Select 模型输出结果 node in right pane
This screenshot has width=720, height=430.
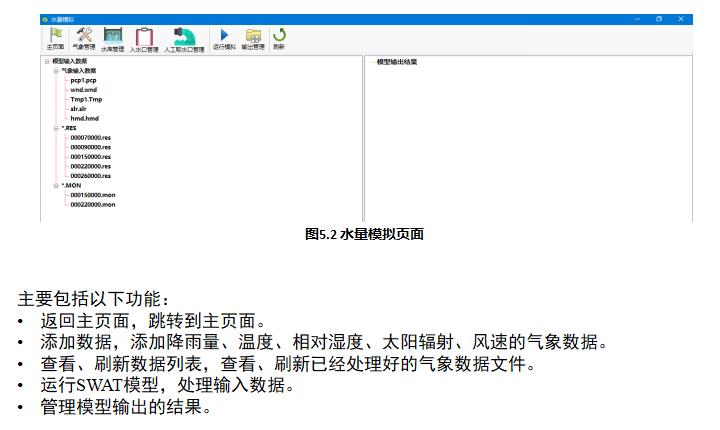(397, 62)
